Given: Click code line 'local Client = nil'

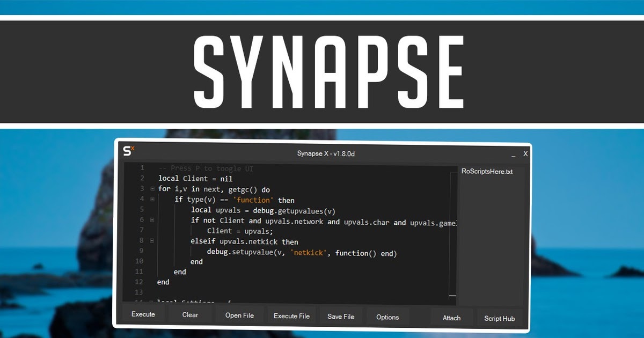Looking at the screenshot, I should [195, 178].
